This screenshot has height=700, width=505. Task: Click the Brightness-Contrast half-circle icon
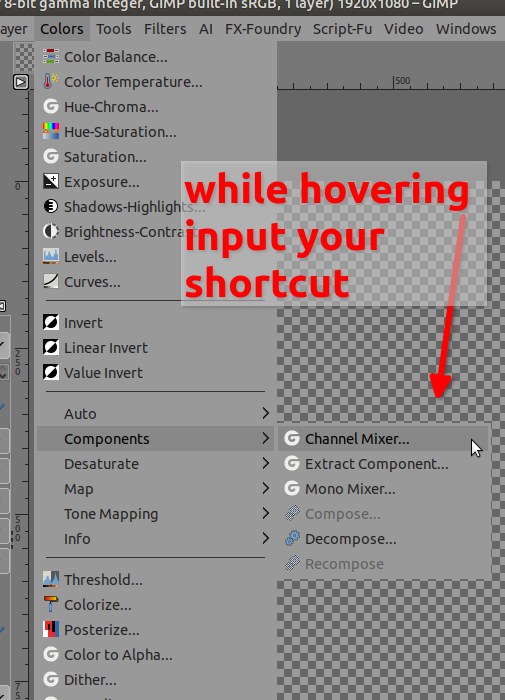(51, 232)
